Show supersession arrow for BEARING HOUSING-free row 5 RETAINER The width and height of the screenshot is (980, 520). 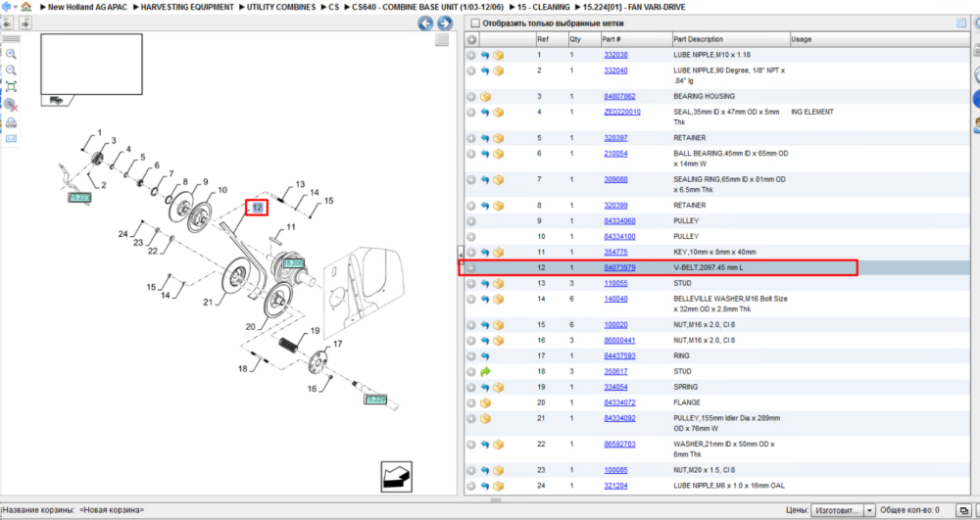485,138
